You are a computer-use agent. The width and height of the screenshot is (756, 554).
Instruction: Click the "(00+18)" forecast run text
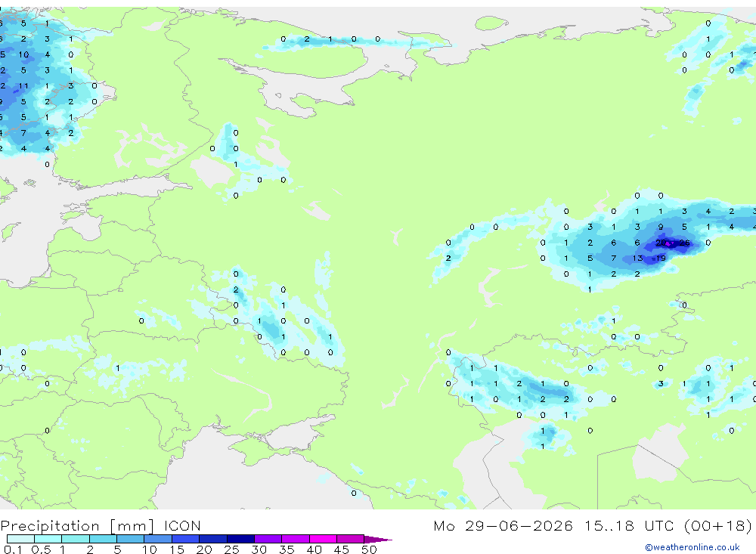click(x=717, y=525)
